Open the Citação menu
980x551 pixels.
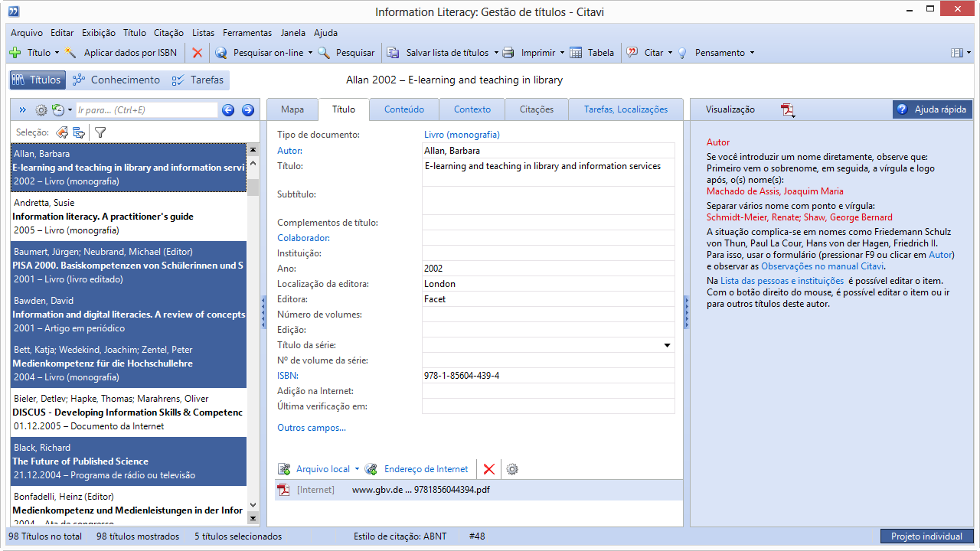pos(168,33)
